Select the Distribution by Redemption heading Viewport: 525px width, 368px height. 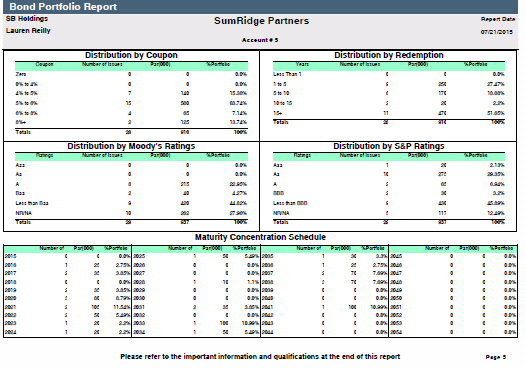pos(389,55)
